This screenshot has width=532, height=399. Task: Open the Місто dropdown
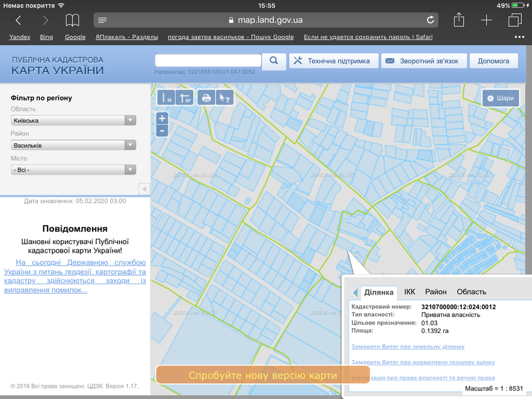click(73, 170)
